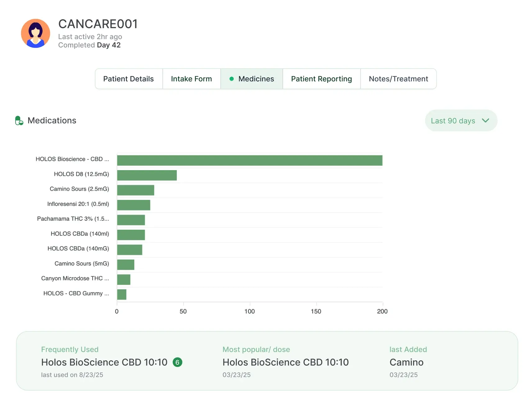Viewport: 532px width, 406px height.
Task: Click the HOLOS D8 (12.5mG) bar
Action: pyautogui.click(x=147, y=175)
